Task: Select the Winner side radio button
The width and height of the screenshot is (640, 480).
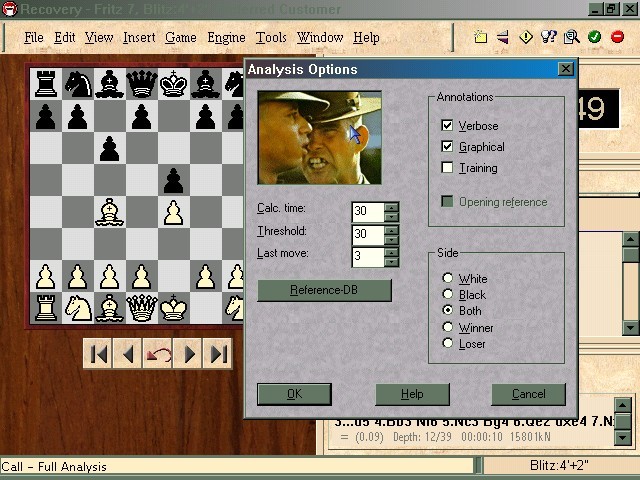Action: pyautogui.click(x=448, y=327)
